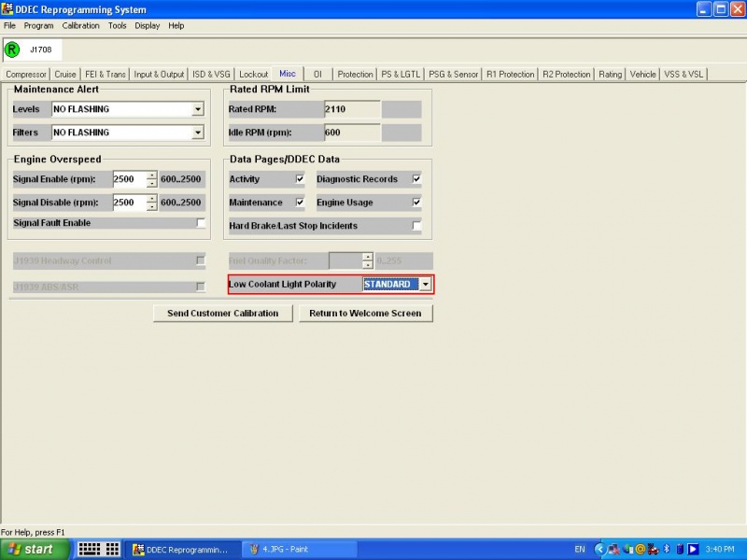
Task: Click Return to Welcome Screen button
Action: coord(365,314)
